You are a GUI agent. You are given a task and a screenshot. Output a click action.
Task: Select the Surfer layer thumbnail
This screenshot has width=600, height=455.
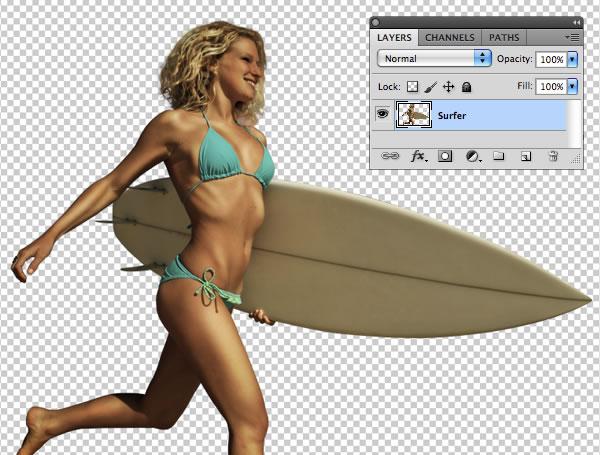414,114
